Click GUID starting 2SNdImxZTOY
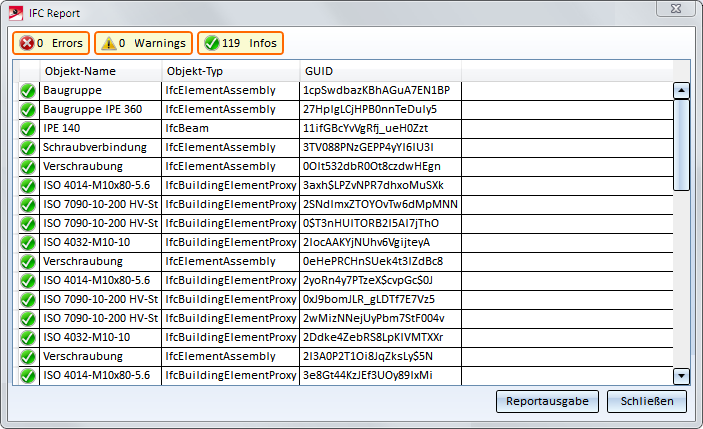The height and width of the screenshot is (429, 703). click(381, 204)
